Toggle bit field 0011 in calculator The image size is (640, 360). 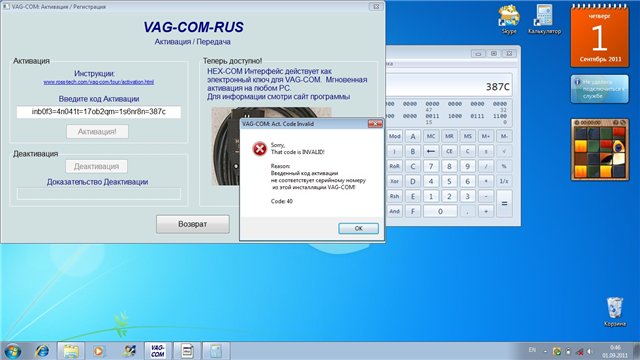coord(432,116)
